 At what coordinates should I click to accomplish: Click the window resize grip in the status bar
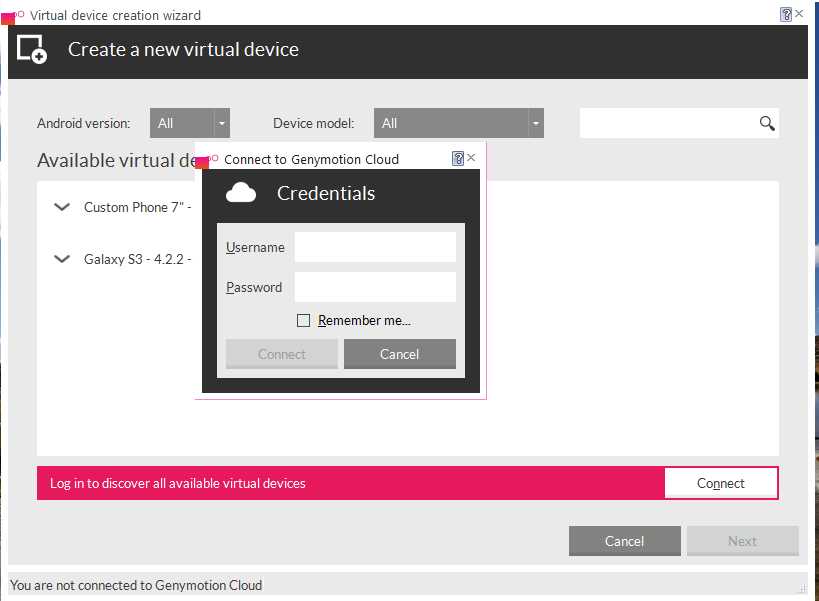[803, 588]
